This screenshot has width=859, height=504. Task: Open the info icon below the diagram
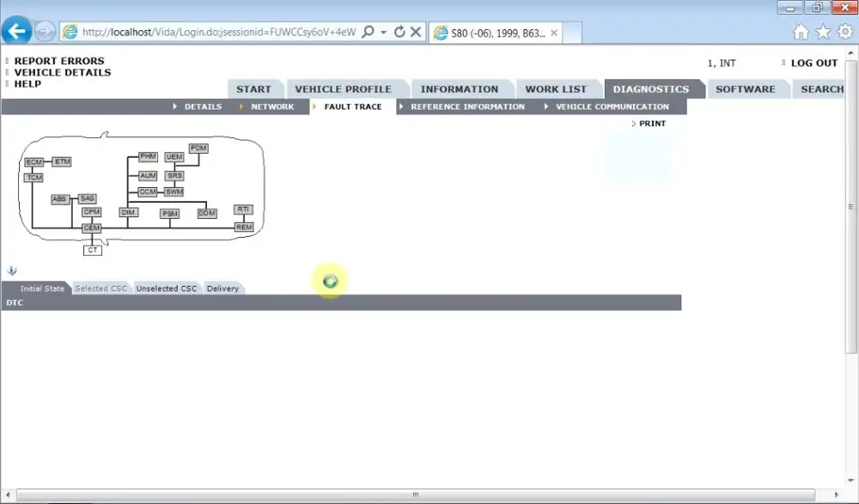pos(11,270)
